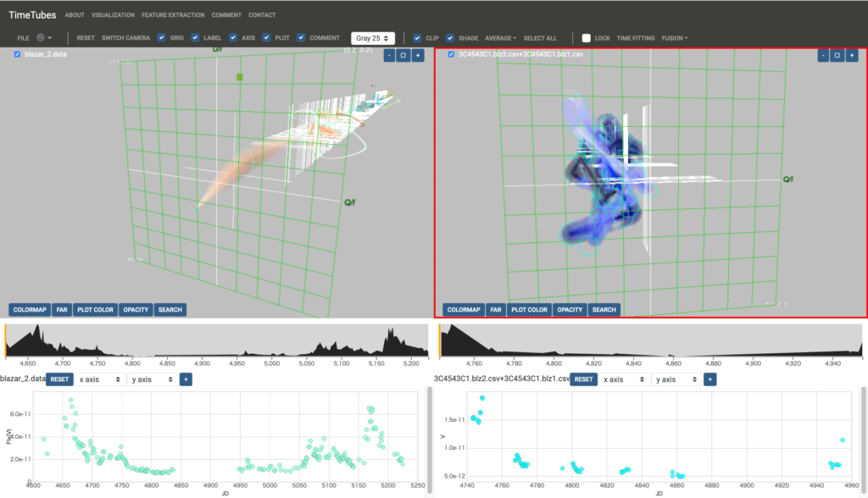Click the square icon on 3C4543C1 panel

click(x=837, y=55)
